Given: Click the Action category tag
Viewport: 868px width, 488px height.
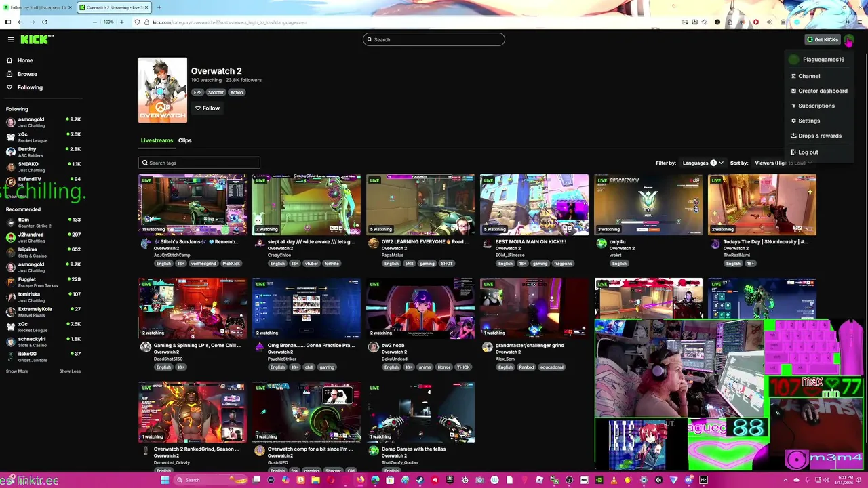Looking at the screenshot, I should (x=236, y=92).
